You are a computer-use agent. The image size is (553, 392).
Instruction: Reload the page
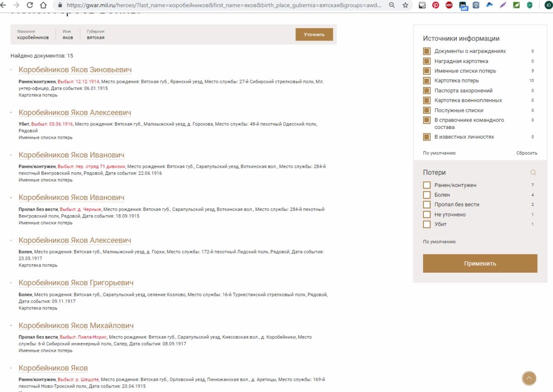(x=30, y=6)
